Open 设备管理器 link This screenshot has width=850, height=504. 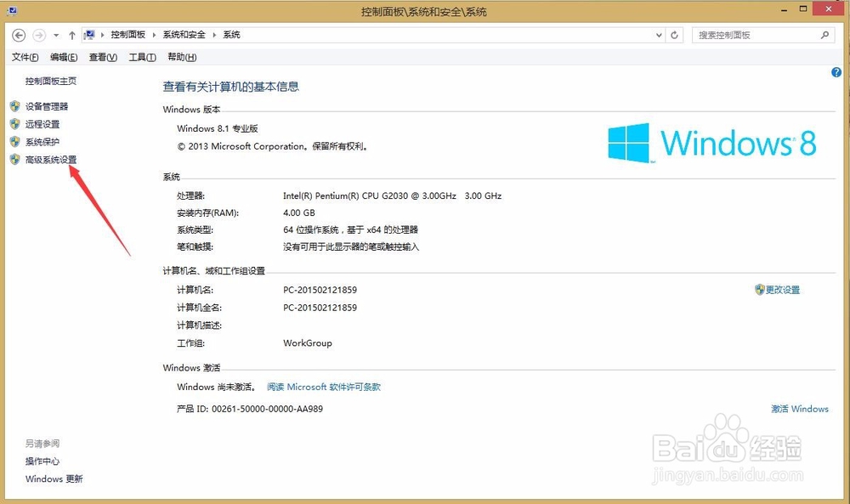tap(47, 107)
